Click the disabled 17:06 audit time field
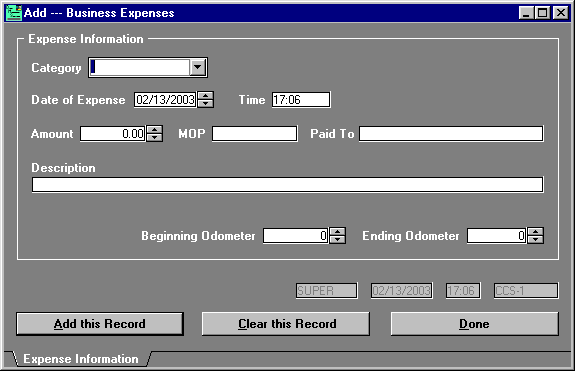575x371 pixels. 463,291
